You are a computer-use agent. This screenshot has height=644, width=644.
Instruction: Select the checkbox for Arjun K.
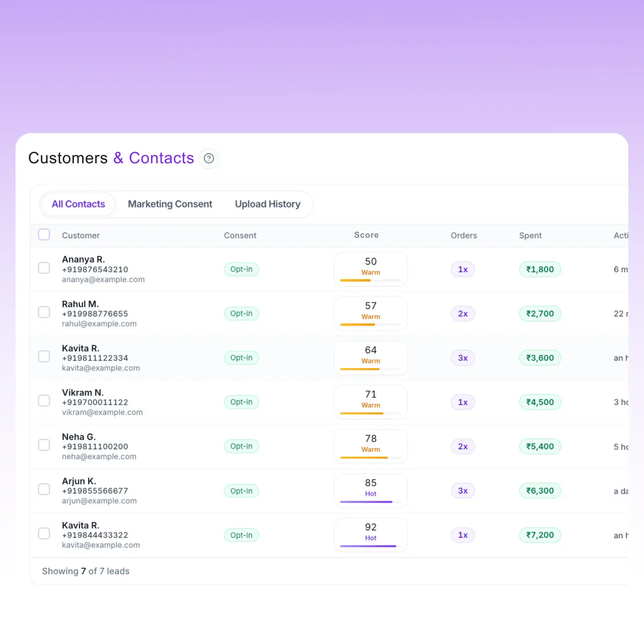[44, 489]
